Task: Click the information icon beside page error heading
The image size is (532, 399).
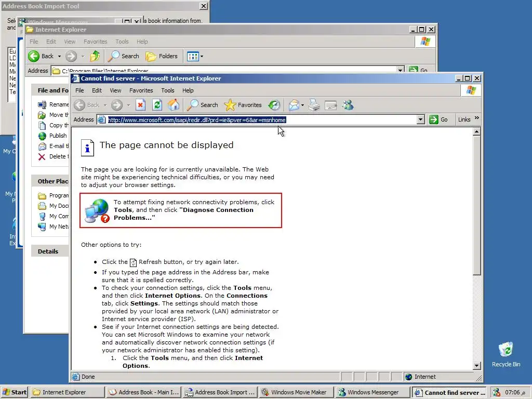Action: [x=87, y=148]
